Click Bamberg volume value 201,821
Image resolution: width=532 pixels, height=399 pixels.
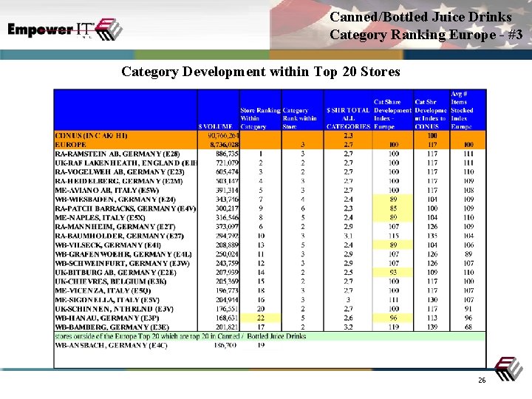click(x=228, y=327)
